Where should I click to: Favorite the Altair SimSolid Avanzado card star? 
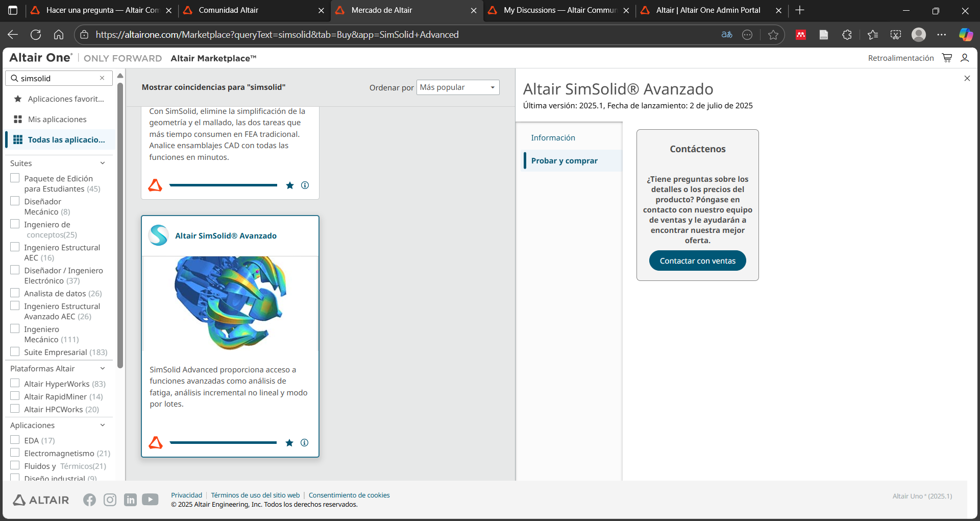tap(289, 443)
